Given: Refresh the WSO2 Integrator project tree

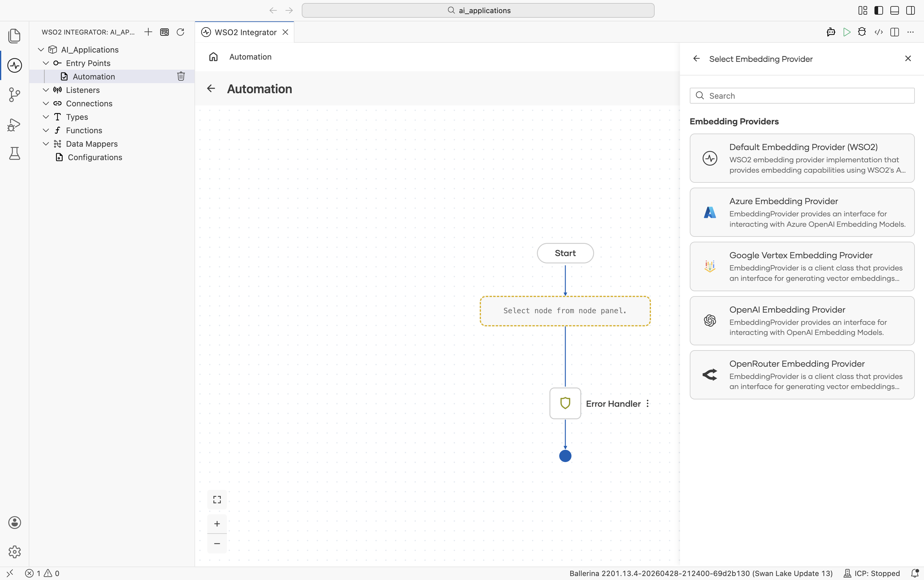Looking at the screenshot, I should pos(180,32).
